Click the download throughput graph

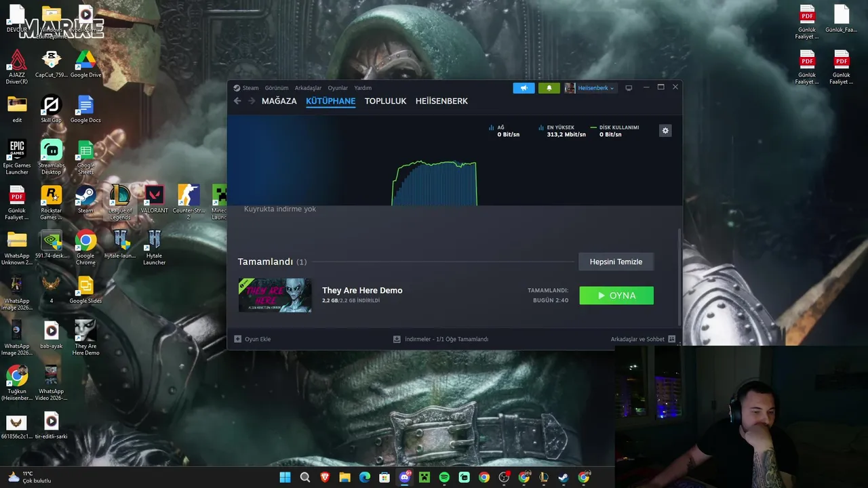[x=435, y=183]
